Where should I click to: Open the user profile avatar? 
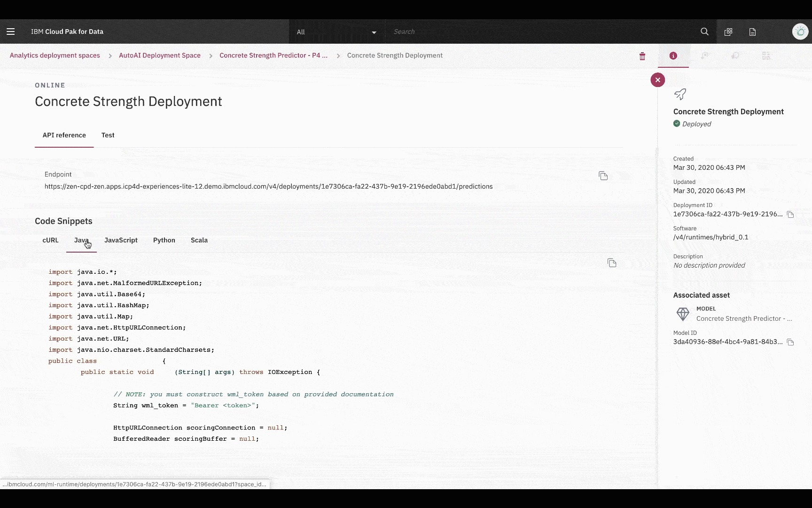[800, 32]
